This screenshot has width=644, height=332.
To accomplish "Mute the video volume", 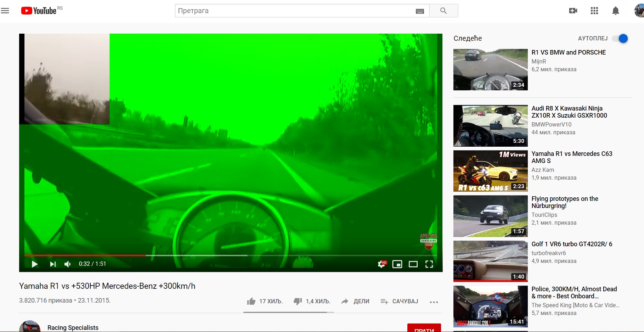I will coord(68,264).
